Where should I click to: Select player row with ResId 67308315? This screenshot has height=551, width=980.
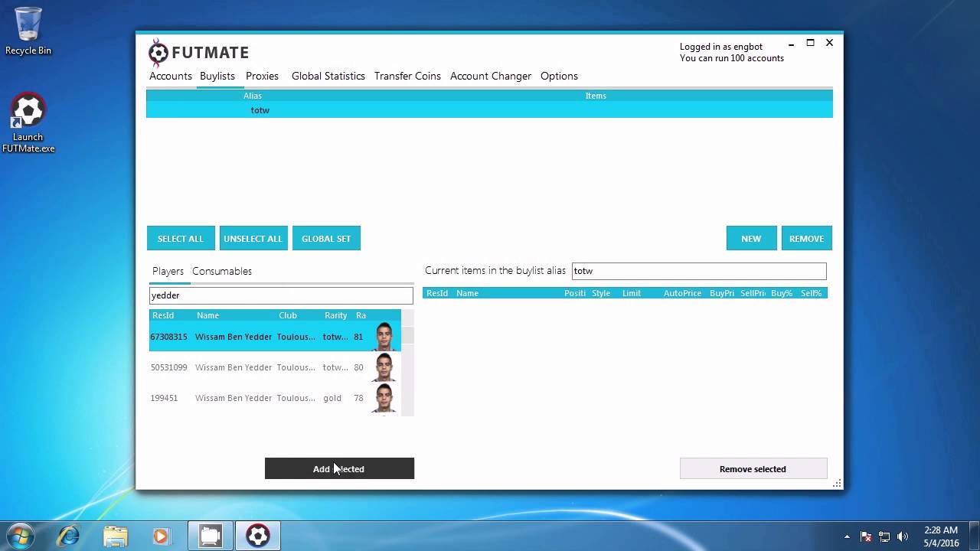point(275,337)
